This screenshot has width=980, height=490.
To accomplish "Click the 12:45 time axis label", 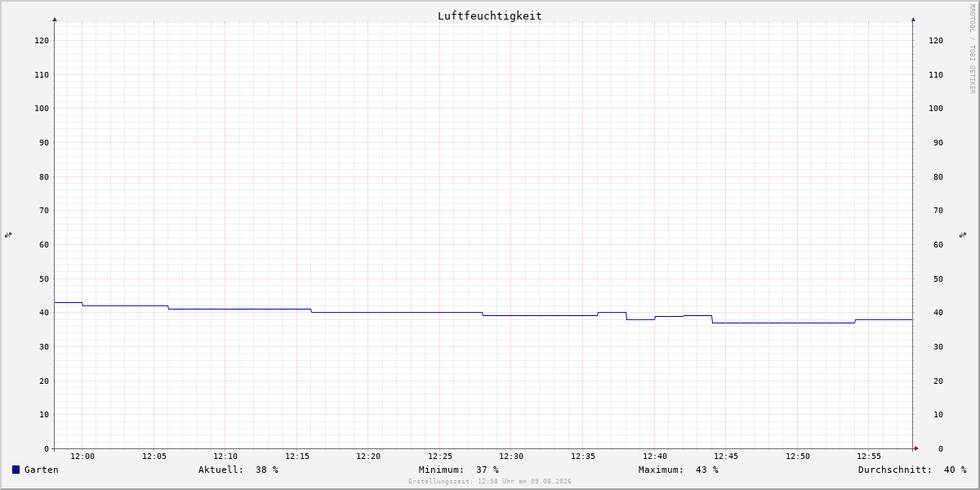I will tap(726, 457).
